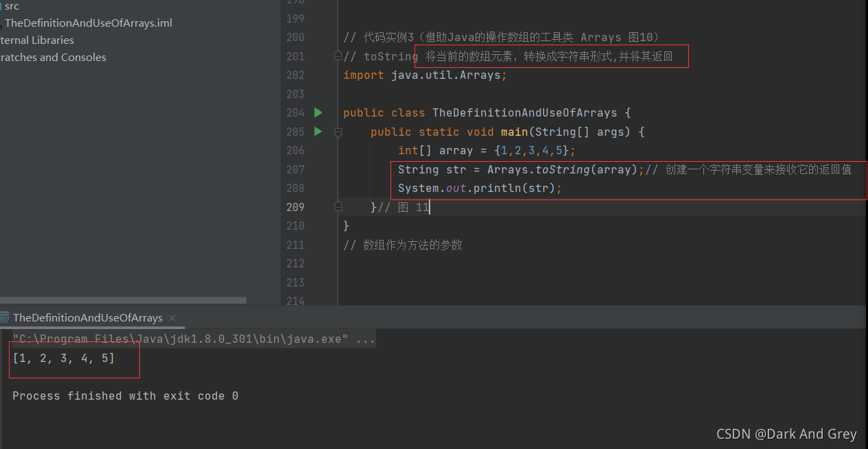
Task: Click line number 209 in gutter
Action: click(295, 207)
